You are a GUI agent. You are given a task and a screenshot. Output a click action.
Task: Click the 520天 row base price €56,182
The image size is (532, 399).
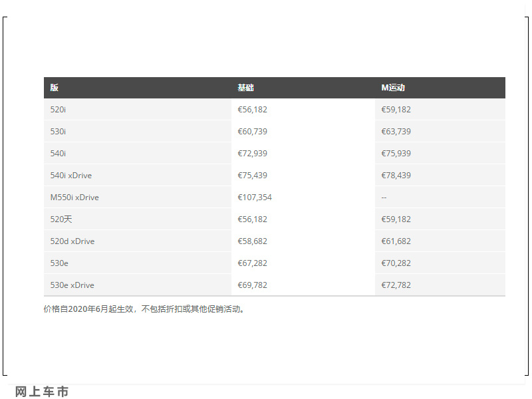tap(253, 219)
